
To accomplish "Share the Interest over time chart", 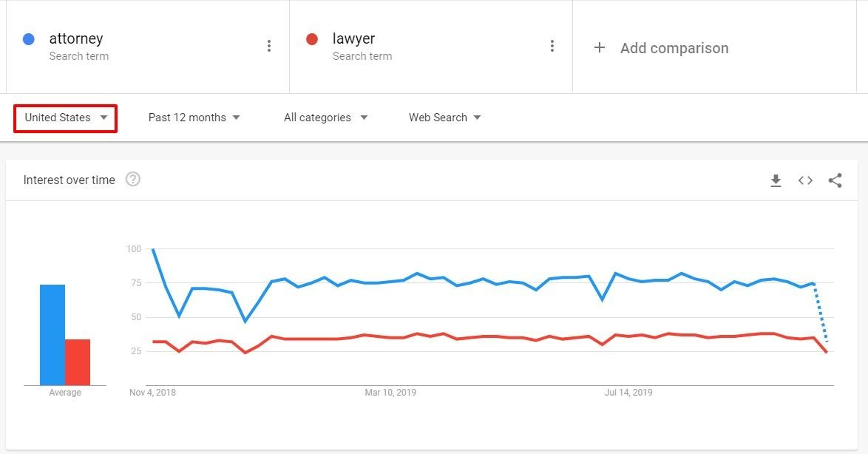I will click(x=835, y=180).
